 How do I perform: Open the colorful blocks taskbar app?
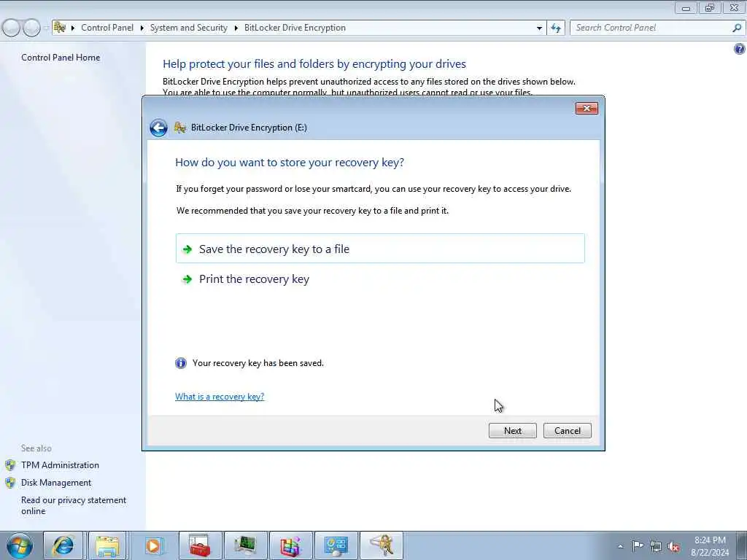point(290,545)
